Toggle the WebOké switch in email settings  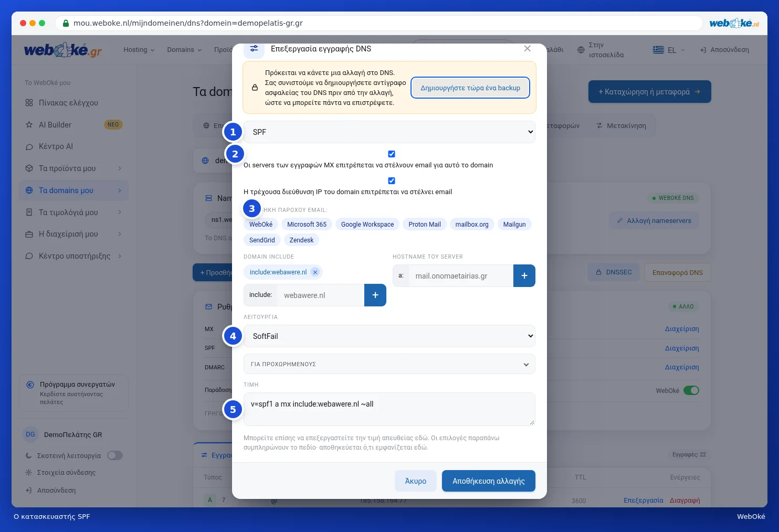691,390
